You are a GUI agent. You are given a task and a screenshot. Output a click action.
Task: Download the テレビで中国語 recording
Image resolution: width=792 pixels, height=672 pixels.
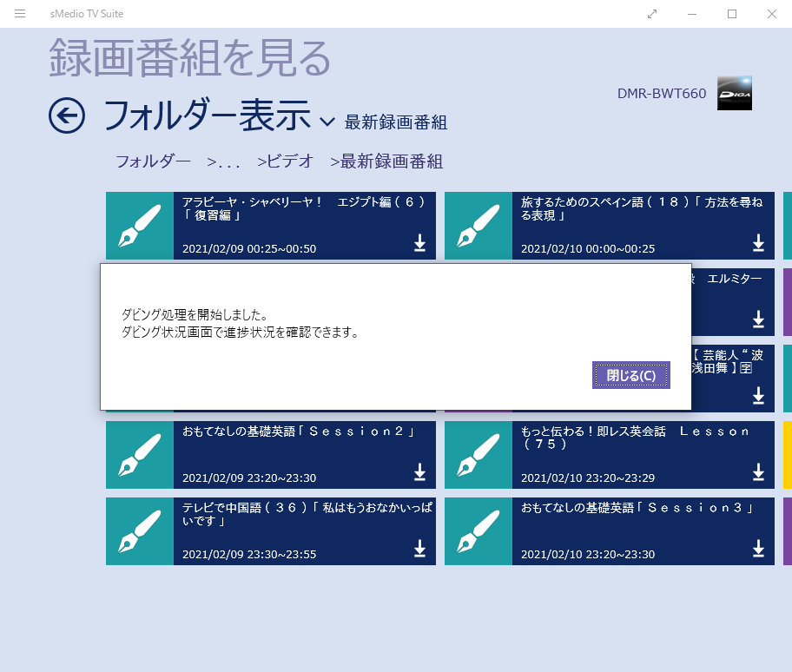tap(419, 549)
